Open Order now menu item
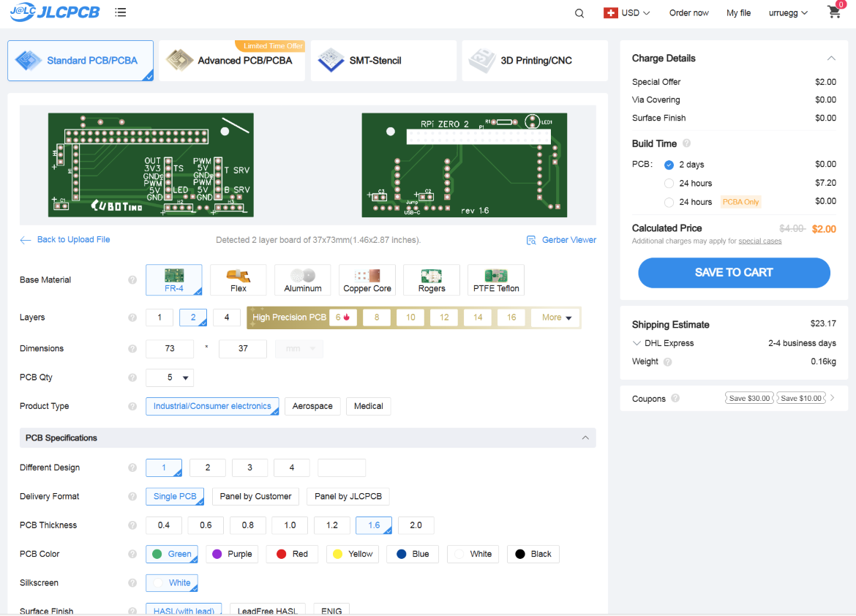Image resolution: width=856 pixels, height=616 pixels. point(689,12)
